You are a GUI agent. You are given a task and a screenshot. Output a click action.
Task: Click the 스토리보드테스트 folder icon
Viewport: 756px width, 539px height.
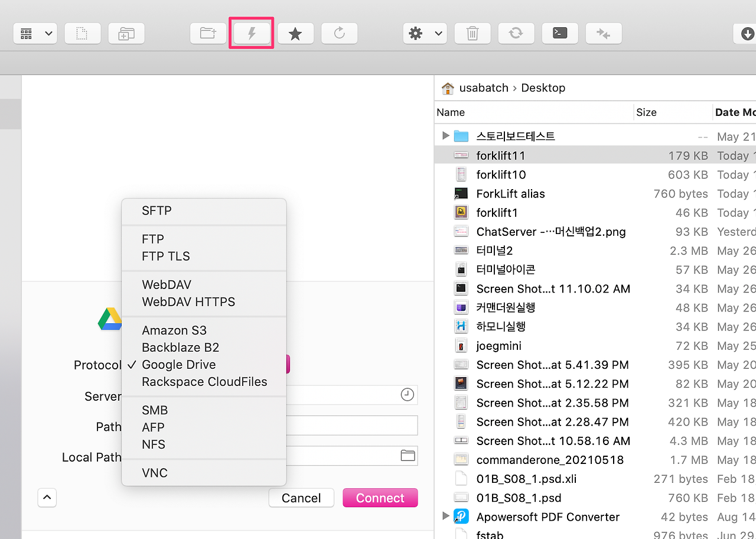tap(461, 136)
